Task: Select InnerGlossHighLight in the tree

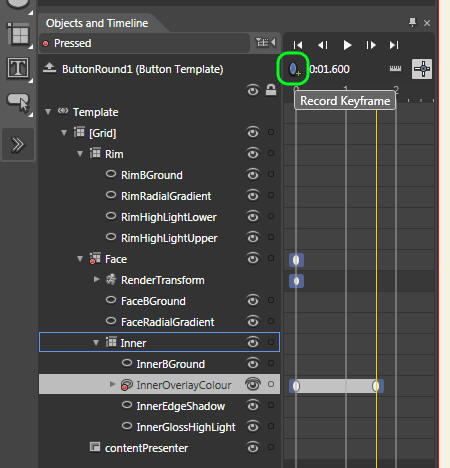Action: [186, 427]
